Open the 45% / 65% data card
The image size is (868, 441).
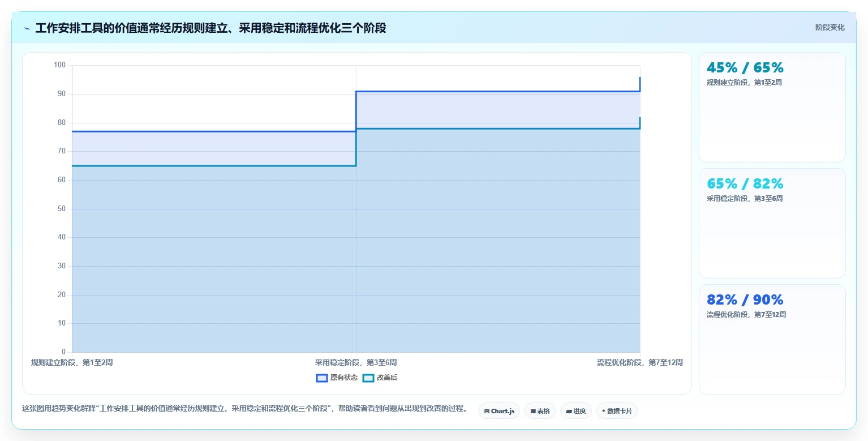pos(772,108)
